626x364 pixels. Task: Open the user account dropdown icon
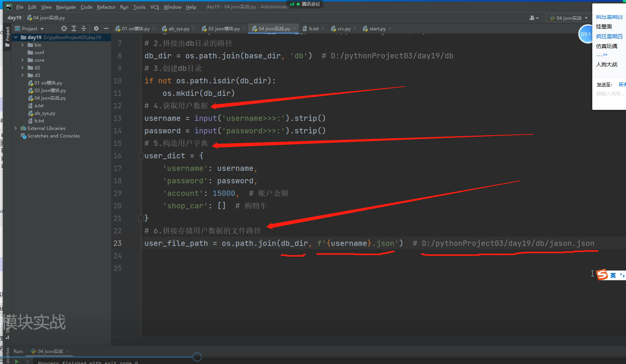click(x=534, y=18)
